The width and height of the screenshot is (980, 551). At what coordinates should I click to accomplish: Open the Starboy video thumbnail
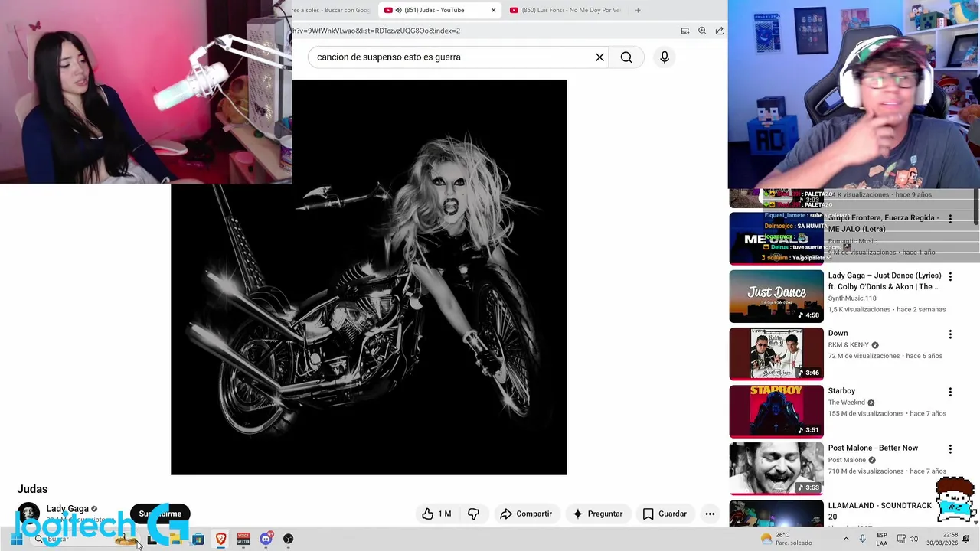pyautogui.click(x=776, y=411)
